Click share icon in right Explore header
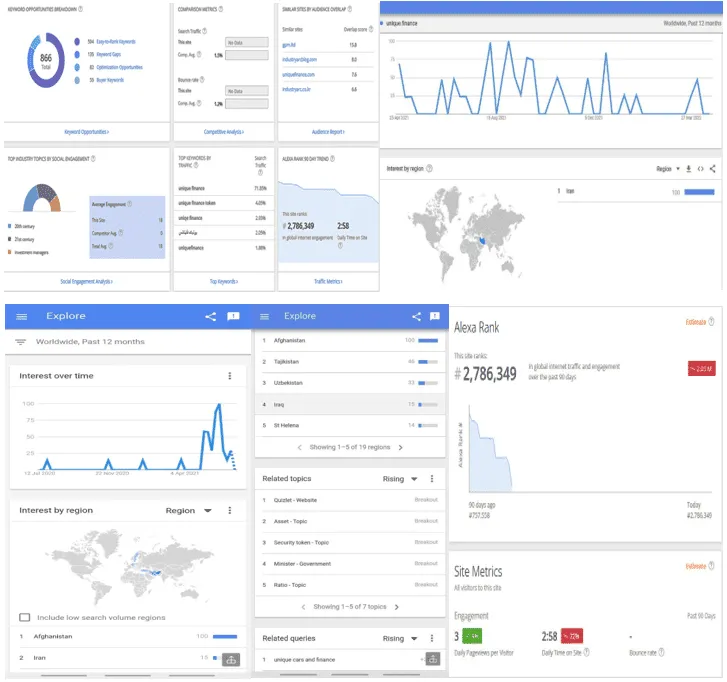727x682 pixels. [416, 317]
